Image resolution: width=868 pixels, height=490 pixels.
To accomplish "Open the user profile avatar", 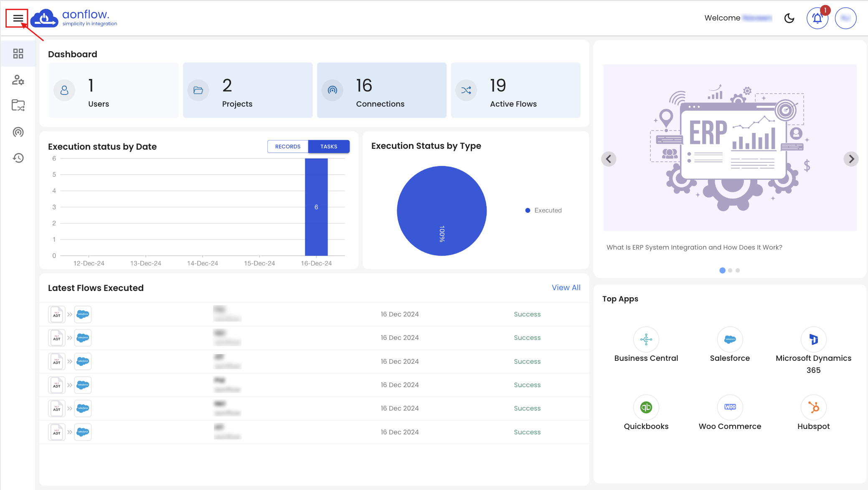I will [x=845, y=18].
